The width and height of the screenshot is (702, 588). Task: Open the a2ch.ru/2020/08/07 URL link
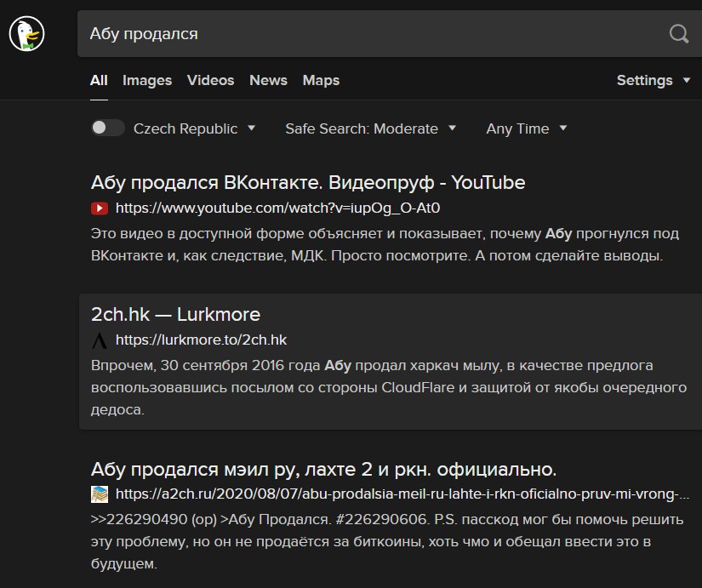pos(402,494)
